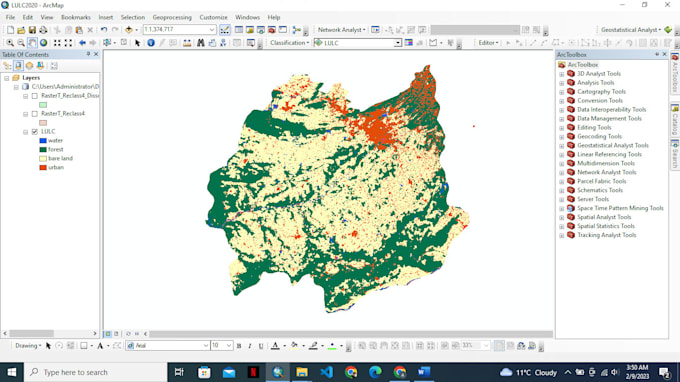
Task: Select the Measure tool
Action: (187, 43)
